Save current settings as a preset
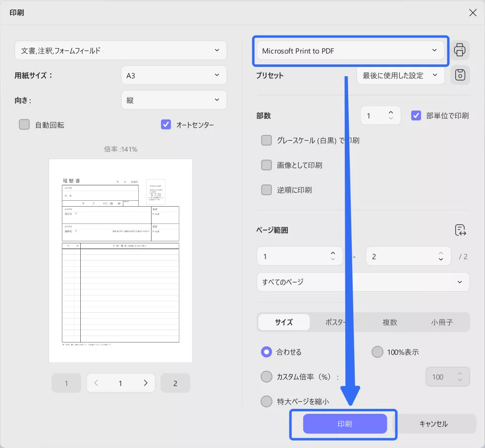This screenshot has height=448, width=485. [460, 75]
